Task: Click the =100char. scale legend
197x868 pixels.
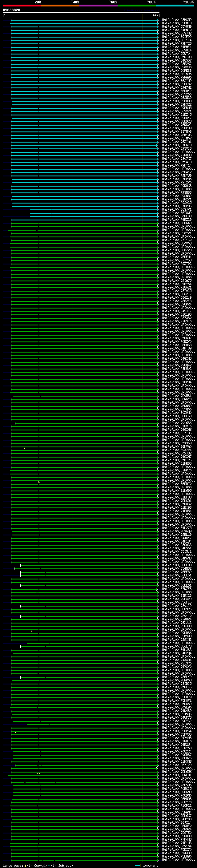Action: [146, 866]
